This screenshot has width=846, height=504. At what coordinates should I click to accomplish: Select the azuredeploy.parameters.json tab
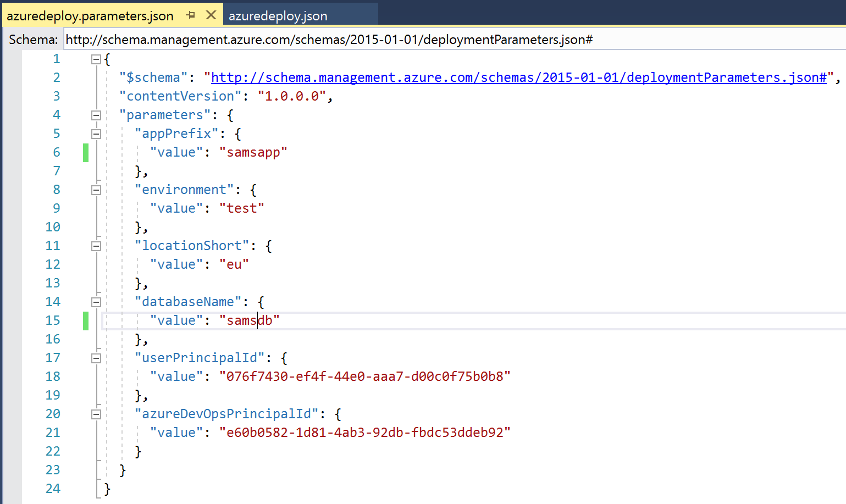tap(90, 16)
